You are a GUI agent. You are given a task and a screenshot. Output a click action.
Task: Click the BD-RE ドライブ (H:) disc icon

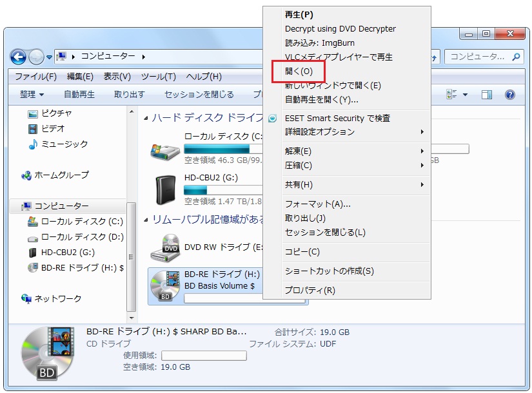click(165, 286)
